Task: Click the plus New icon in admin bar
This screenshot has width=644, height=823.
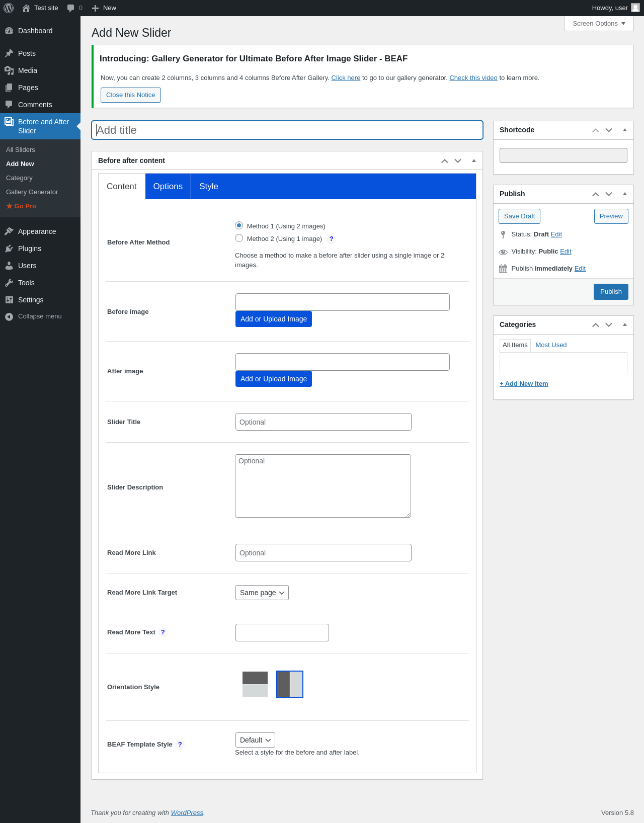Action: (96, 8)
